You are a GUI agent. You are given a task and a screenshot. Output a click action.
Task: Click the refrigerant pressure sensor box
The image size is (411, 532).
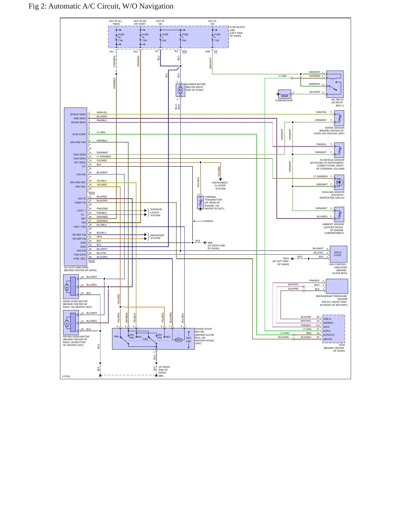[x=337, y=286]
